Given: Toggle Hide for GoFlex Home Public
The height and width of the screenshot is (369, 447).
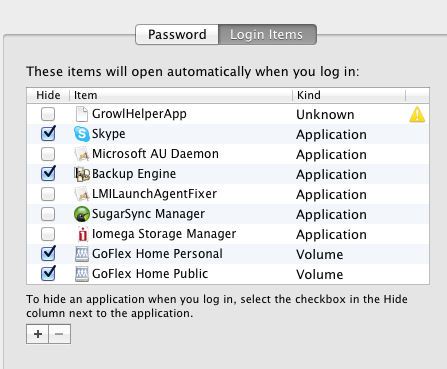Looking at the screenshot, I should [x=48, y=274].
